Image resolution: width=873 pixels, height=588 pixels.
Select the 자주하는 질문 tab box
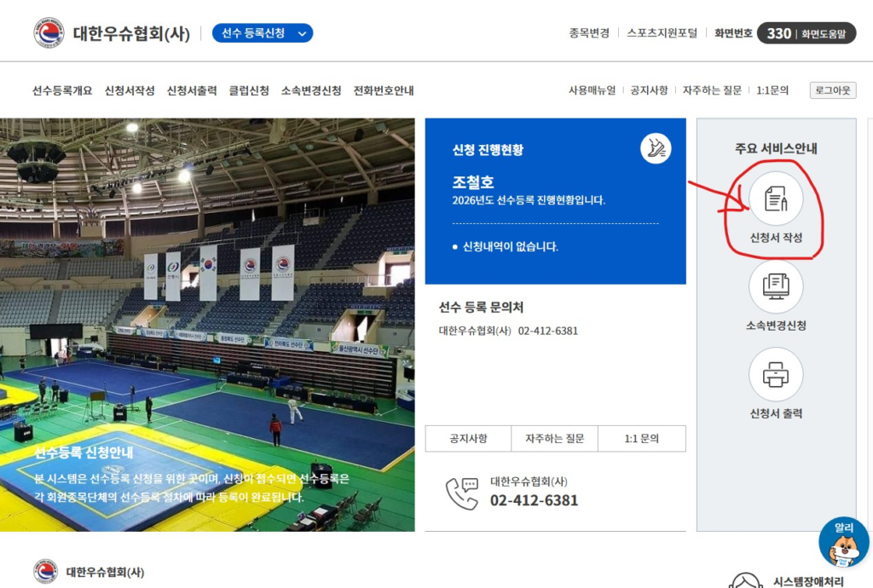[554, 439]
